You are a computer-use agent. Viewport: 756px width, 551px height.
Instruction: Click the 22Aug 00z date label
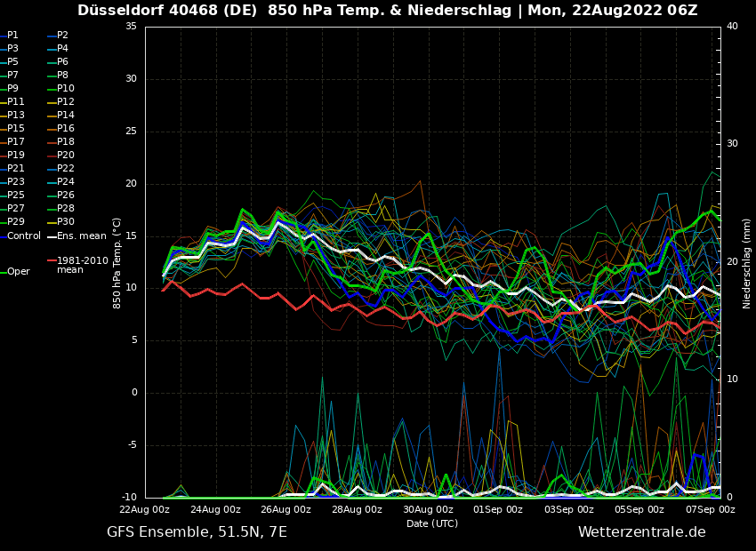pyautogui.click(x=145, y=510)
